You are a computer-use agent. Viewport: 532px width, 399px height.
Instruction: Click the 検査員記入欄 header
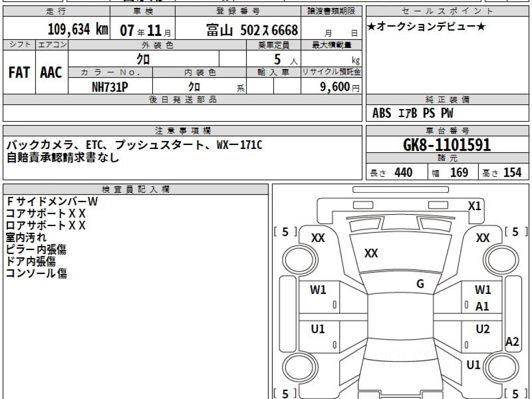136,189
